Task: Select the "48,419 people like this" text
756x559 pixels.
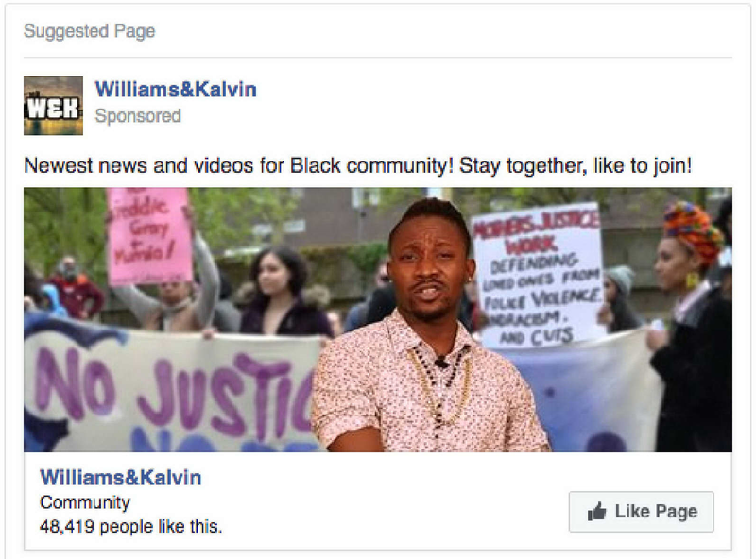Action: click(131, 527)
